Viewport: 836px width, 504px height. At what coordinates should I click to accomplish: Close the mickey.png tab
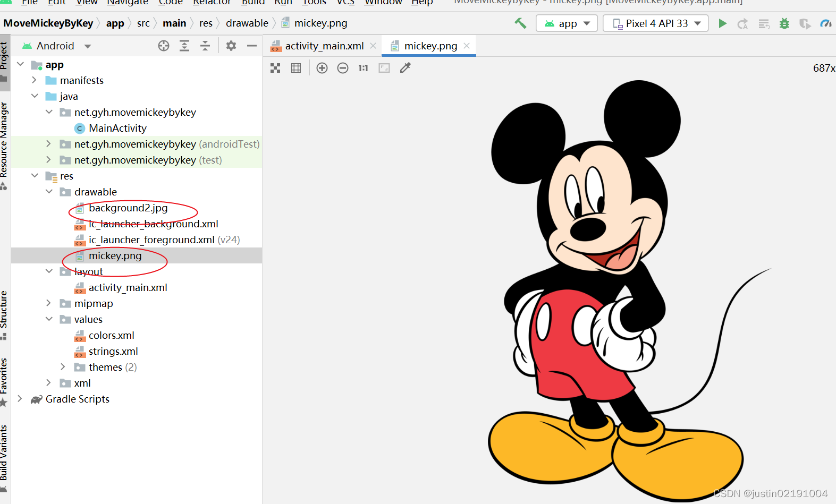pos(467,46)
